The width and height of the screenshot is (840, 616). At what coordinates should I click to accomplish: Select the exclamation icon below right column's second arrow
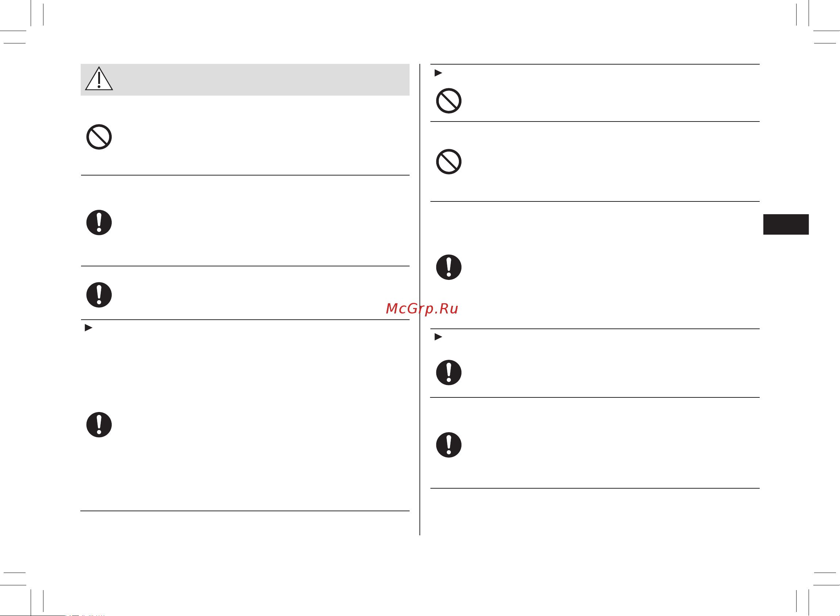point(449,373)
